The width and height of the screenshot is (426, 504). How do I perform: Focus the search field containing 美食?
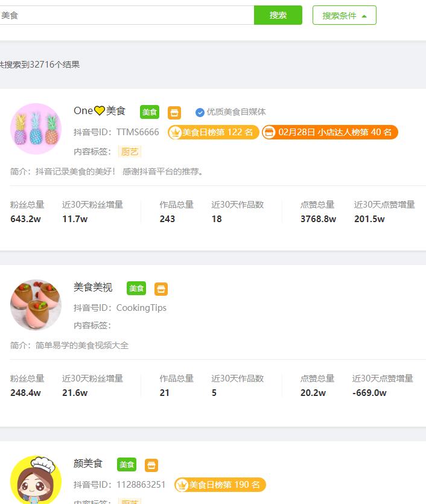point(127,15)
